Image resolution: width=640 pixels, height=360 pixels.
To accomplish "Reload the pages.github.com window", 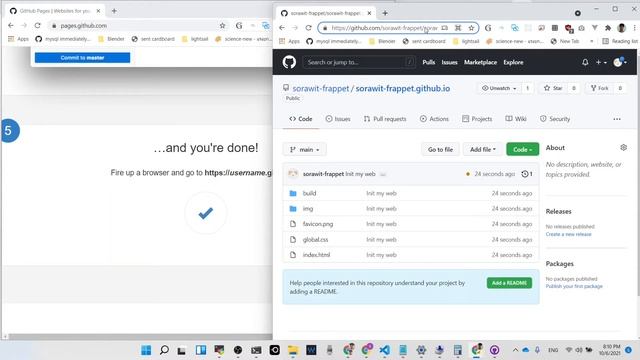I will click(x=38, y=25).
